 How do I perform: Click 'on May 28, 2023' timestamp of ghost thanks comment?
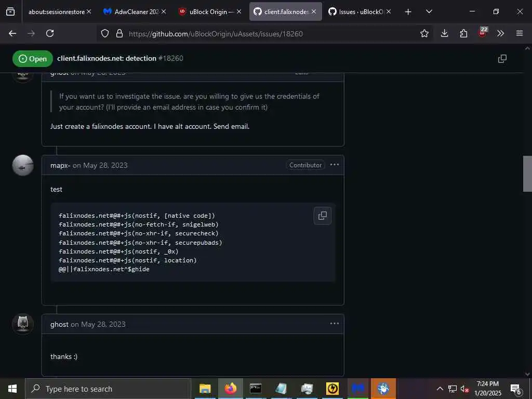(x=98, y=324)
